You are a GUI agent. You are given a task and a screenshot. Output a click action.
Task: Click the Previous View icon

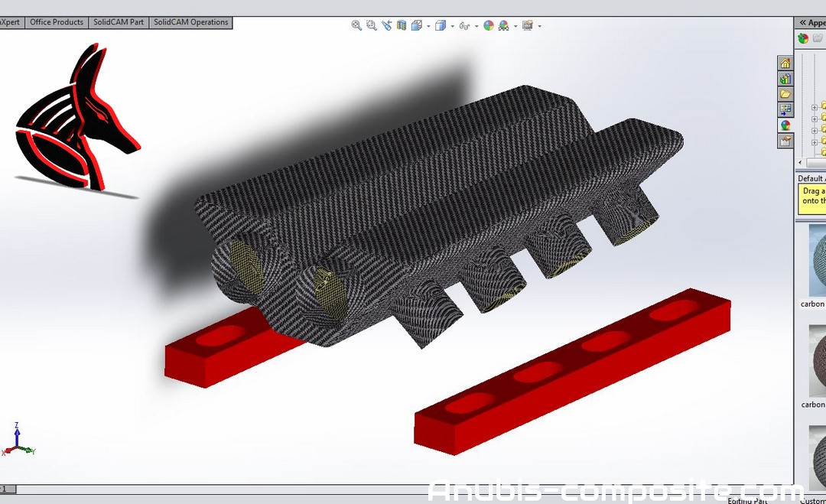tap(387, 25)
